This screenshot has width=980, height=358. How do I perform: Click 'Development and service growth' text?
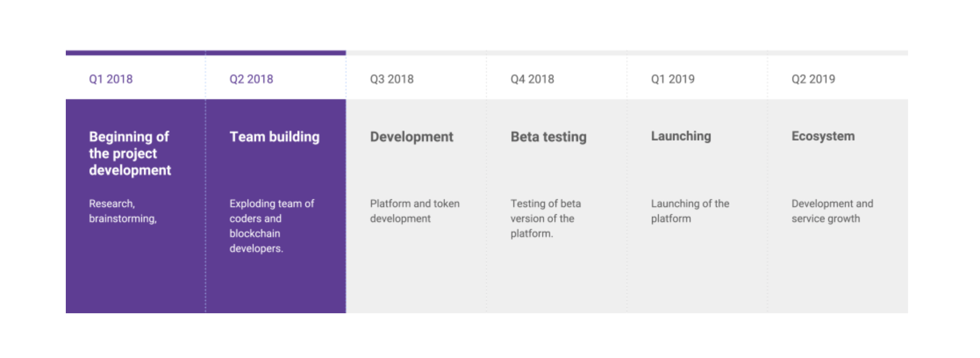832,211
